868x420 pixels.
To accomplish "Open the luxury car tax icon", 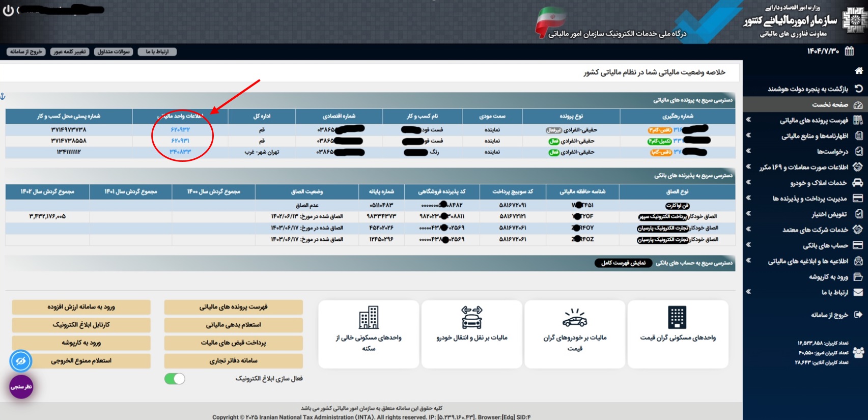I will click(574, 318).
